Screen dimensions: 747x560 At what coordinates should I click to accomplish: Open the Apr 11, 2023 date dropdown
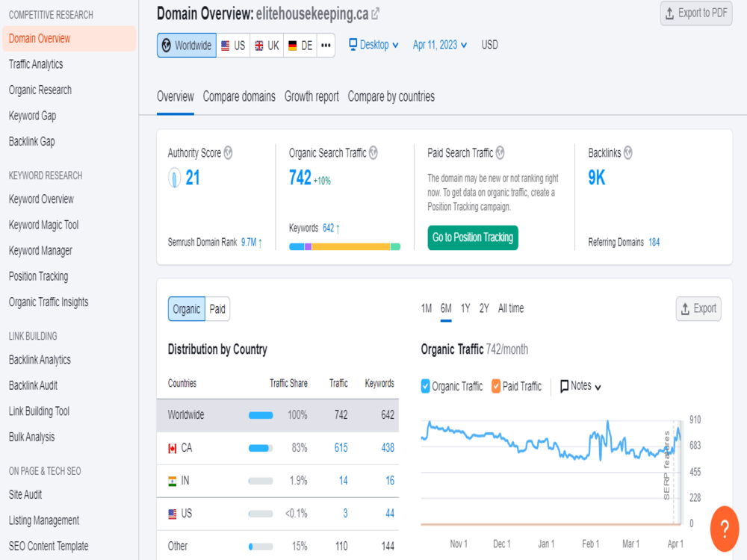[440, 45]
